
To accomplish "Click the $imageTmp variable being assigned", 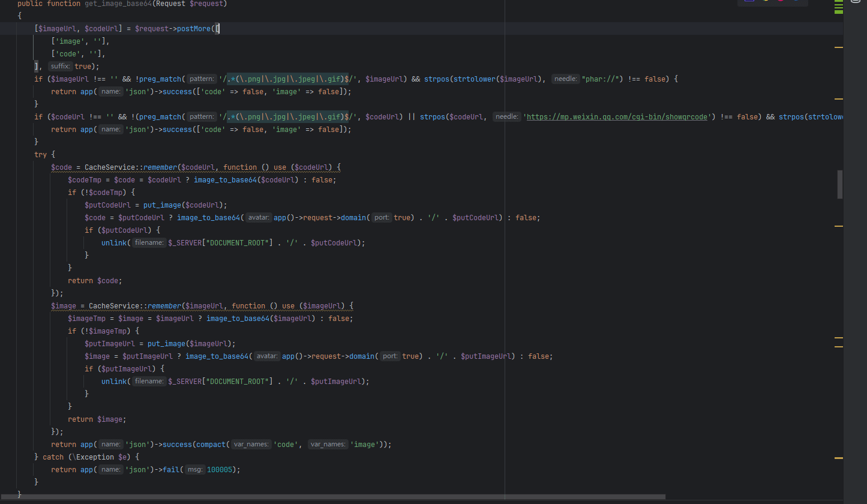I will [89, 319].
